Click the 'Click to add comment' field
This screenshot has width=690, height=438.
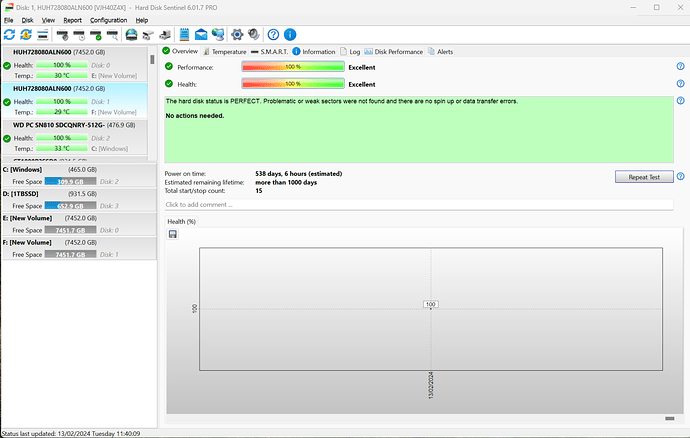tap(419, 205)
